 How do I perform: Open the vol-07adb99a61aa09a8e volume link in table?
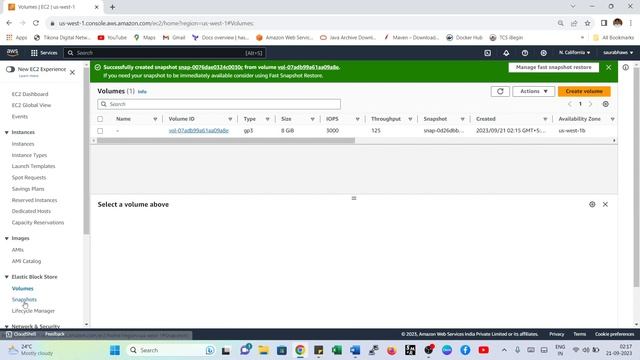[x=198, y=131]
